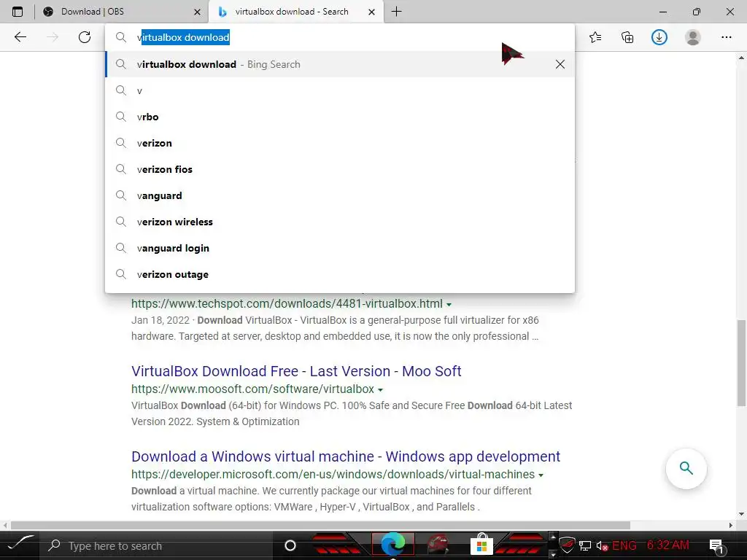Expand moosoft.com URL dropdown arrow
This screenshot has height=560, width=747.
[x=380, y=389]
